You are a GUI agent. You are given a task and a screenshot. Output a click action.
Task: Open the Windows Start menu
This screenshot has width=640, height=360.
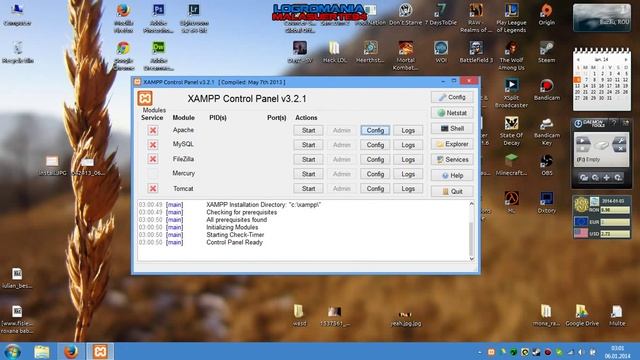12,351
